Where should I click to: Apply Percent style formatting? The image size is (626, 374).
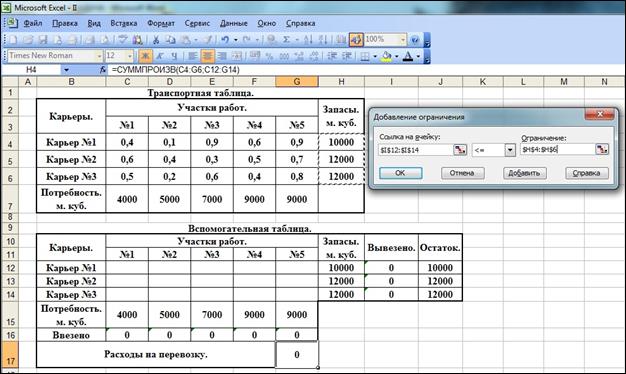click(x=270, y=56)
